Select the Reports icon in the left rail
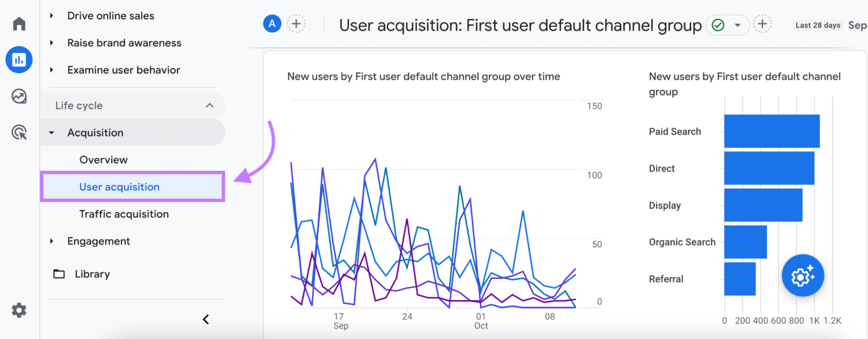 (19, 59)
